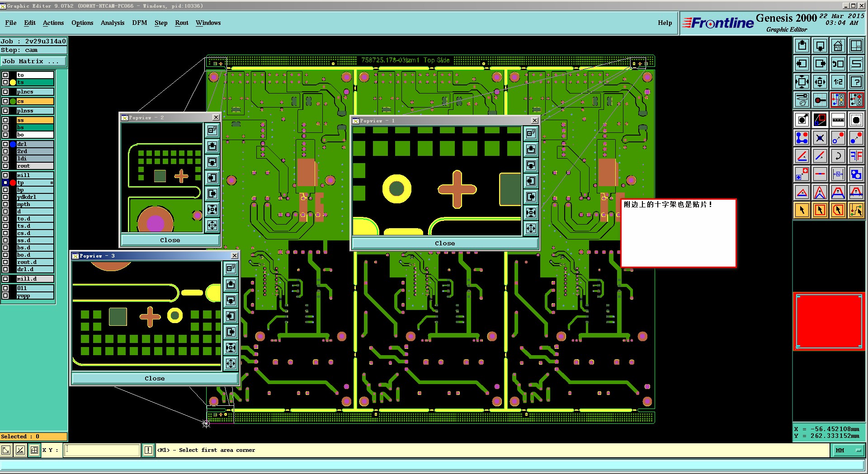Toggle the checkbox for layer rout
Viewport: 868px width, 474px height.
tap(5, 166)
